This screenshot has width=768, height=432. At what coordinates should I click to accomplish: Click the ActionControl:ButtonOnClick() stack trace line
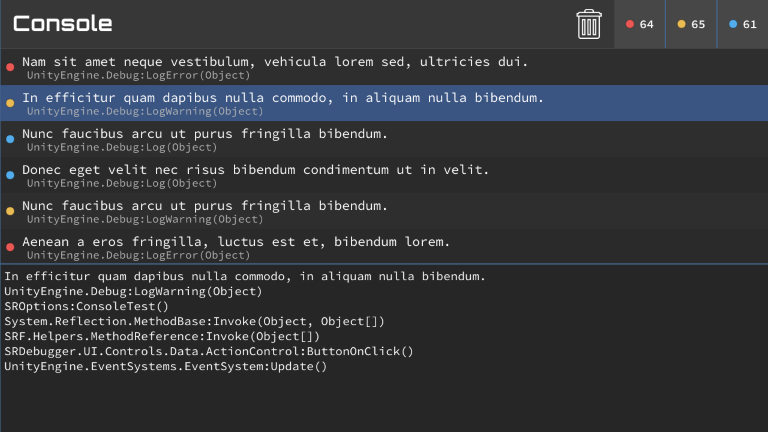[x=209, y=352]
